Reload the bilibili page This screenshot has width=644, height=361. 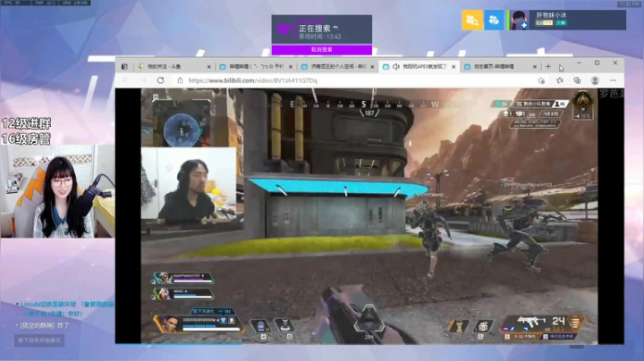pyautogui.click(x=161, y=80)
